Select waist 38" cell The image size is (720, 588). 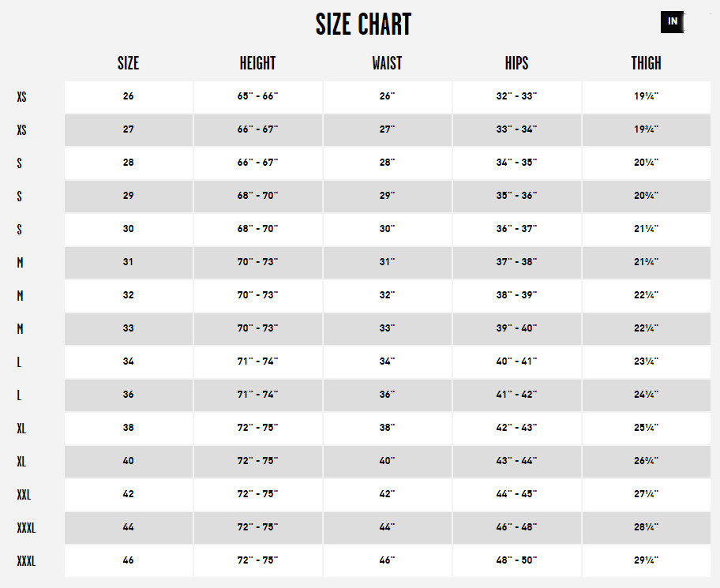[388, 429]
